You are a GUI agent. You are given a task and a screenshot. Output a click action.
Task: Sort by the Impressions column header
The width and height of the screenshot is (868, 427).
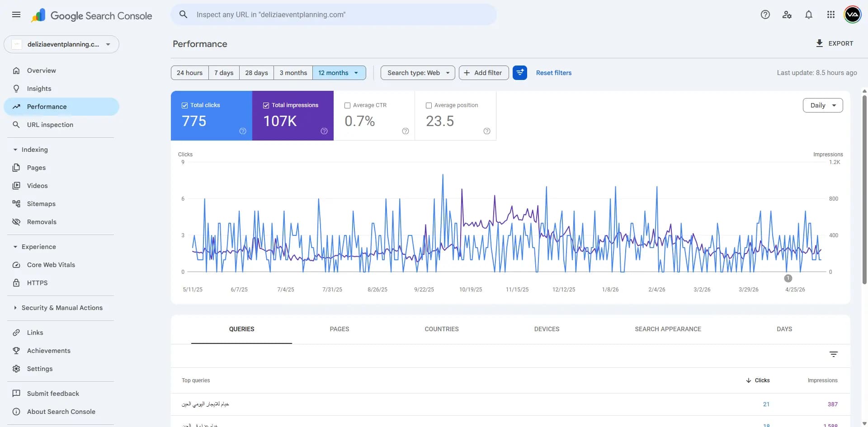pyautogui.click(x=822, y=380)
